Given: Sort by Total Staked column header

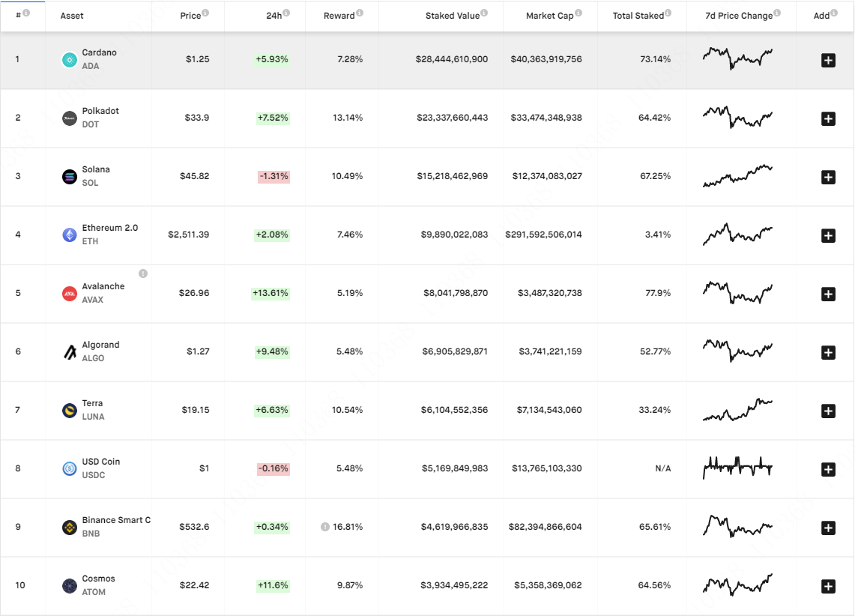Looking at the screenshot, I should tap(638, 16).
